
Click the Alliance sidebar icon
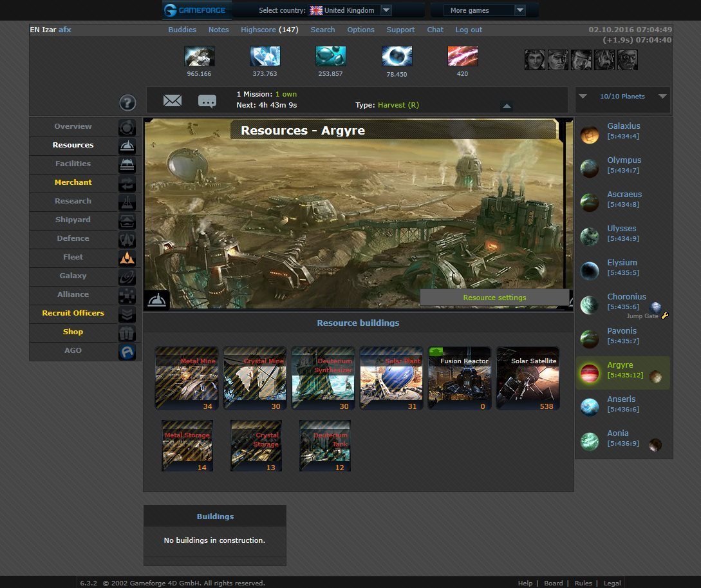point(127,296)
